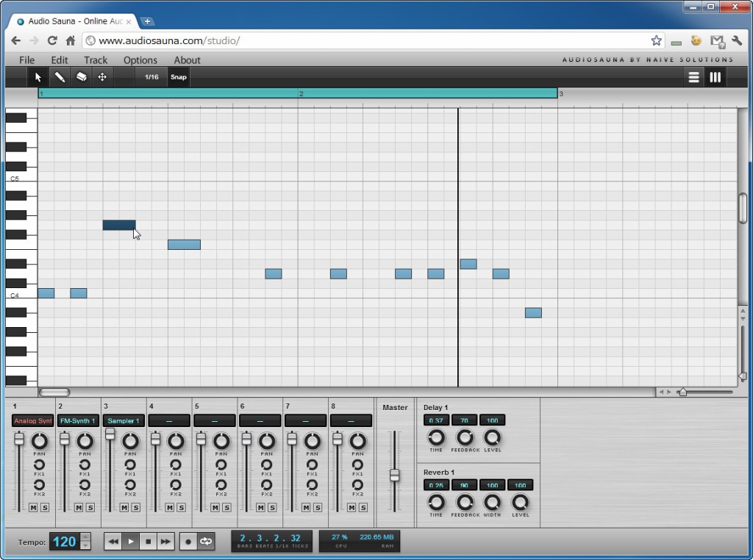Viewport: 753px width, 560px height.
Task: Click the mail extension icon
Action: pos(717,41)
